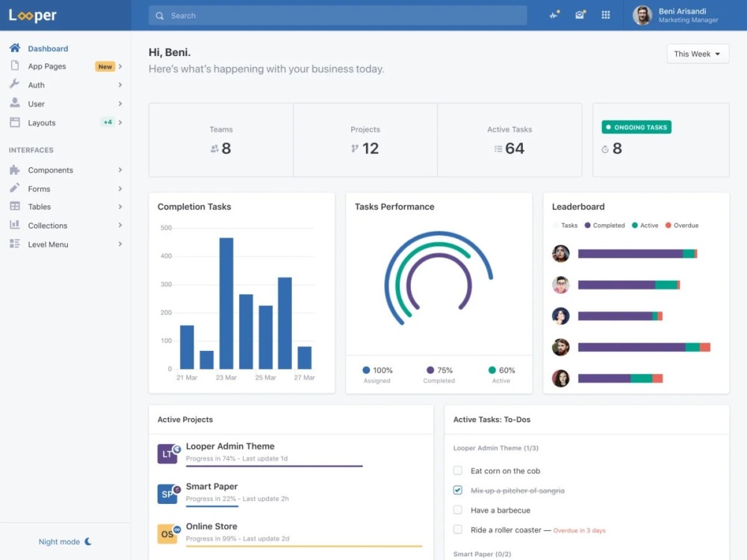The image size is (747, 560).
Task: Check the Ride a roller coaster task
Action: point(458,529)
